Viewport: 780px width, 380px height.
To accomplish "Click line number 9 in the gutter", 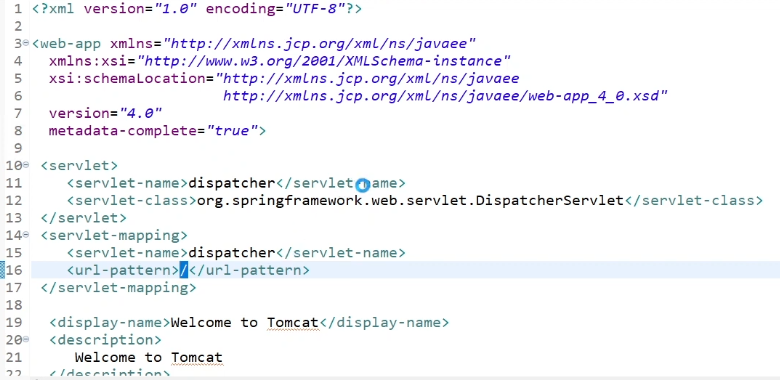I will point(18,148).
